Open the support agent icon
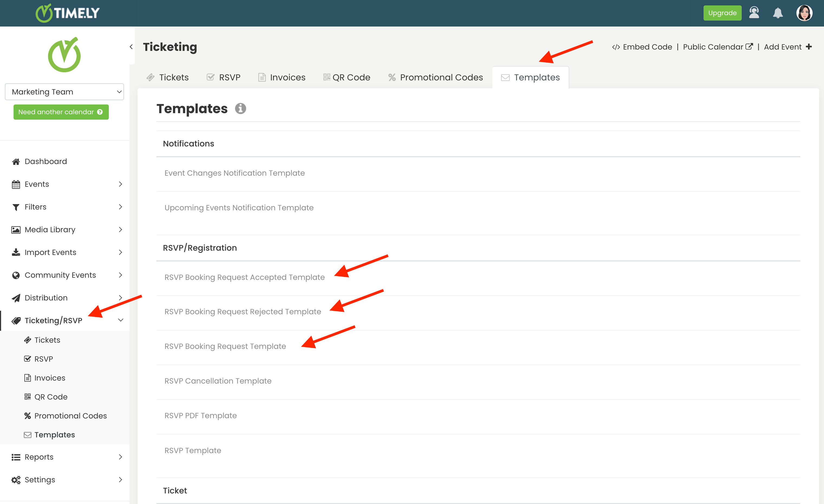The width and height of the screenshot is (824, 504). 754,13
